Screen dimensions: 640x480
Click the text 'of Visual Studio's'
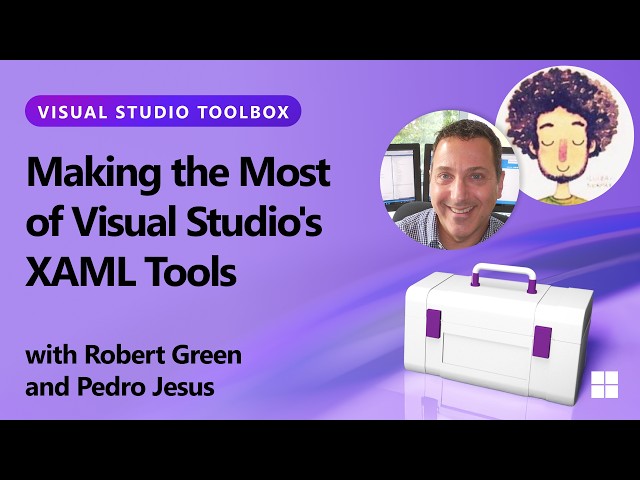click(174, 222)
